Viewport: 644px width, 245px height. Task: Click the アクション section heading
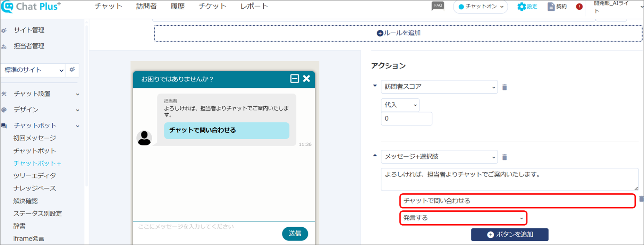tap(388, 66)
